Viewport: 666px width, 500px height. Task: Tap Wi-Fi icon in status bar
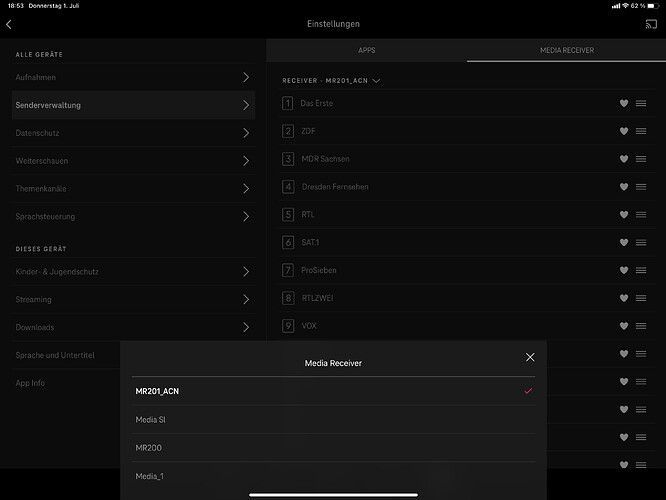point(625,6)
